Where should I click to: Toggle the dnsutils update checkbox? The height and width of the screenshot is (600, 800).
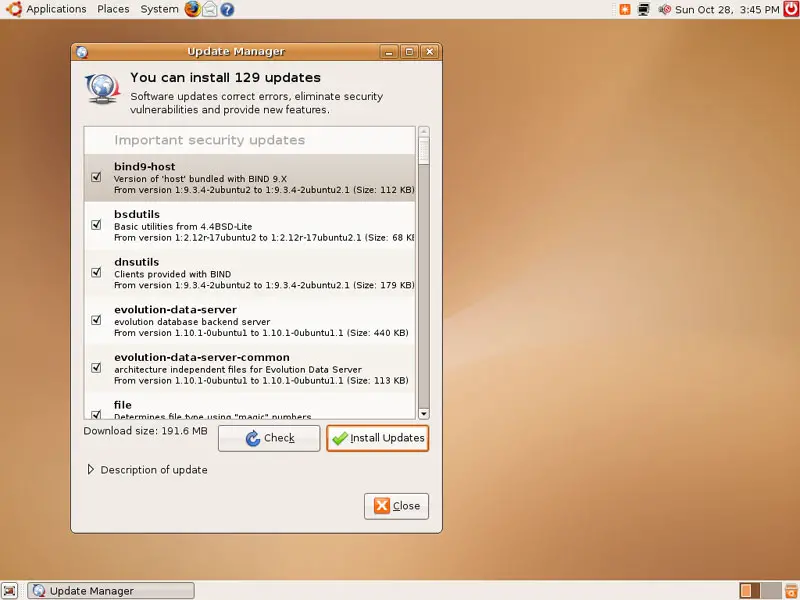tap(96, 272)
